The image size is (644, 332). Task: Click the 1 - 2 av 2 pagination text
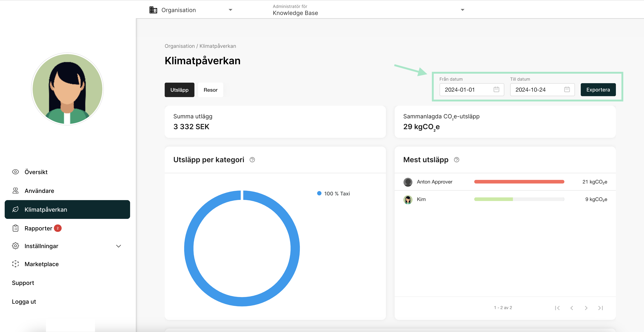tap(503, 308)
